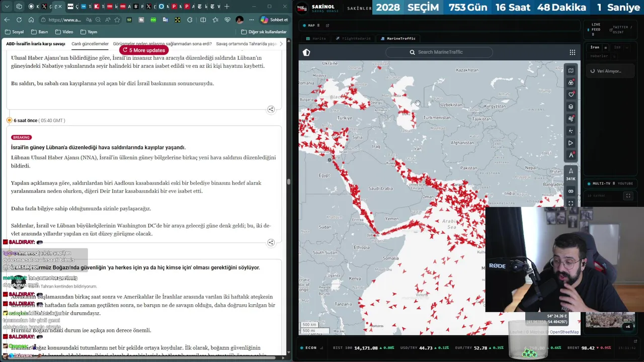Viewport: 644px width, 362px height.
Task: Expand the Diğer sık kullanılanlar folder
Action: (x=264, y=32)
